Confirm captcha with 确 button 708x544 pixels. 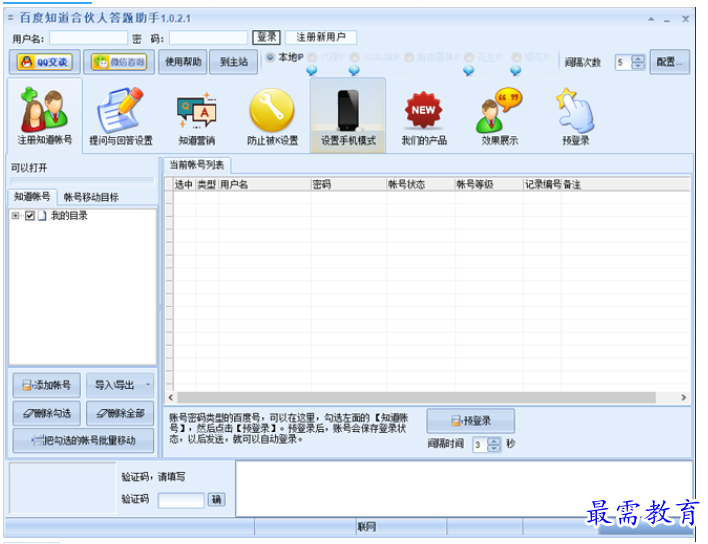[217, 499]
